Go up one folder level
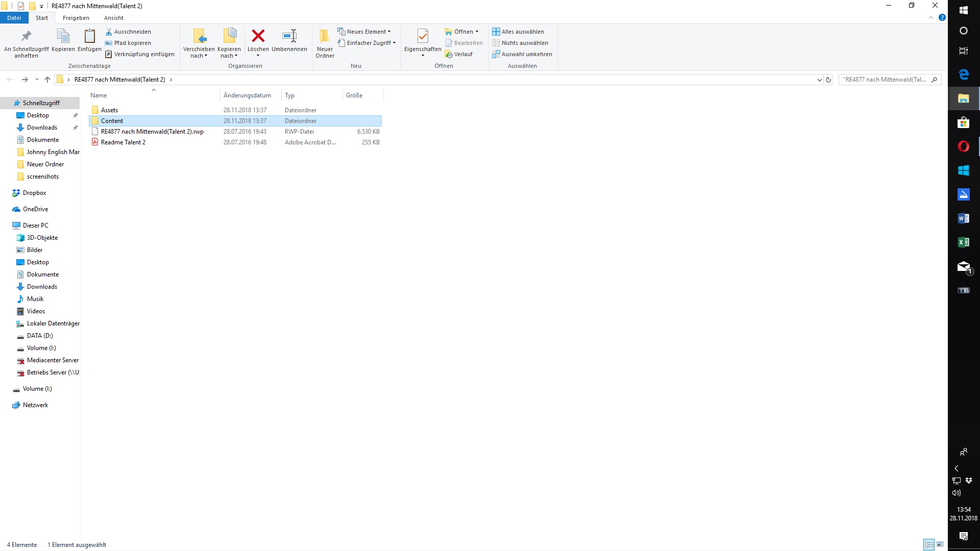 (47, 80)
